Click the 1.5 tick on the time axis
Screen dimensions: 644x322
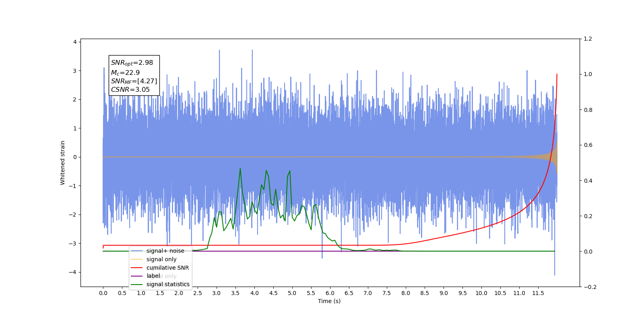(160, 293)
